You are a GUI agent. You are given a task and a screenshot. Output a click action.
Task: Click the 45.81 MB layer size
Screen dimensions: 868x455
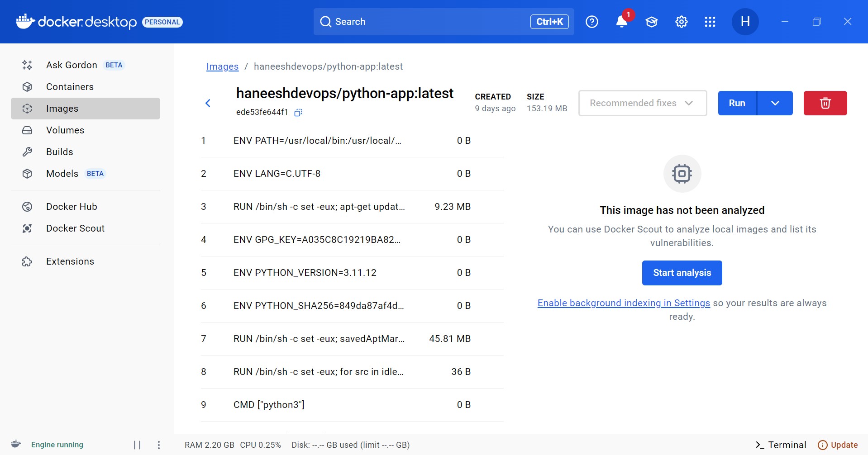(450, 339)
